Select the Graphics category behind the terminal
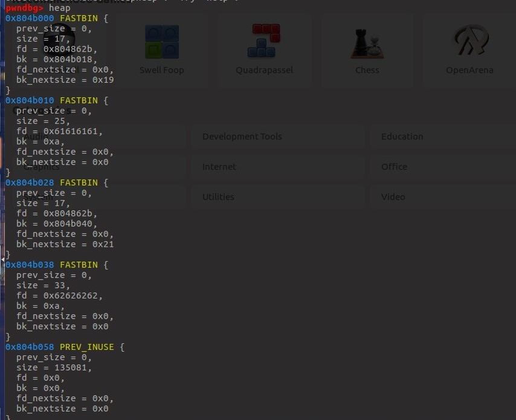The width and height of the screenshot is (516, 420). [40, 167]
